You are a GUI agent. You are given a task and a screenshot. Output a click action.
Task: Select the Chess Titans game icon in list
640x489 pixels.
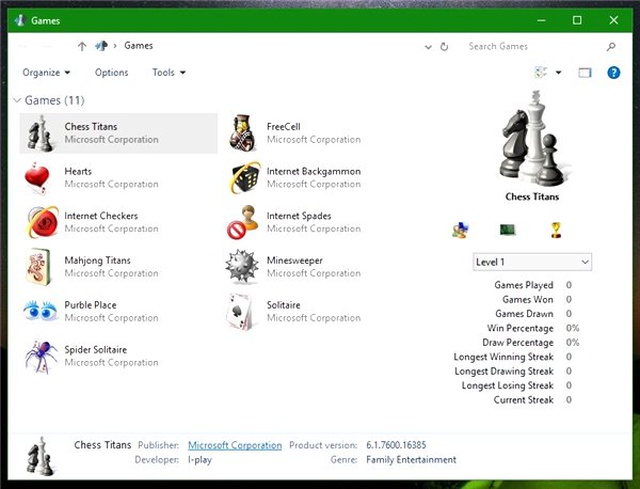point(40,133)
